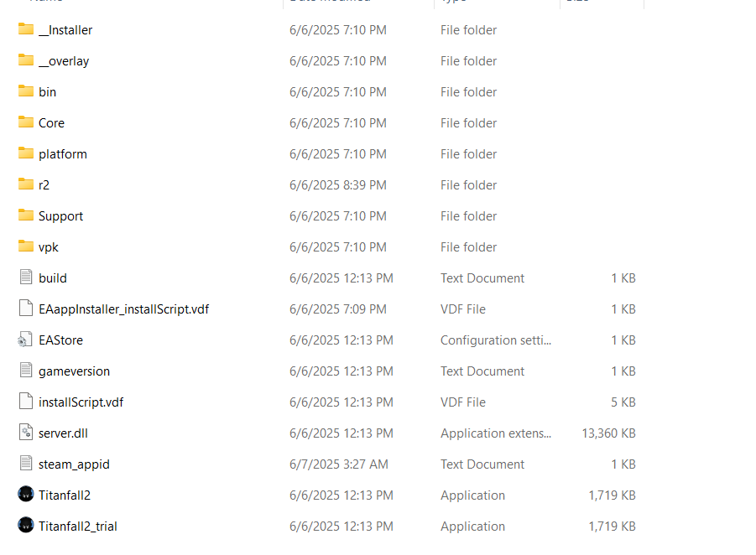Click the r2 date 6/6/2025 8:39 PM
Viewport: 756px width, 555px height.
[x=338, y=185]
